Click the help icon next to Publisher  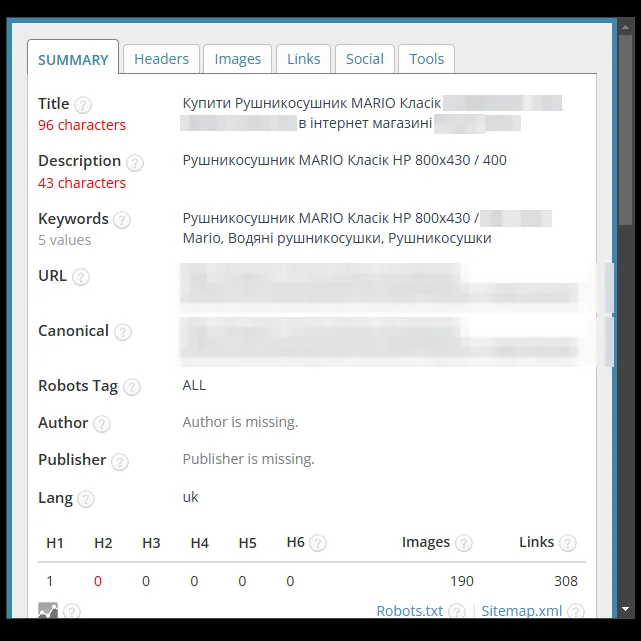pyautogui.click(x=120, y=462)
